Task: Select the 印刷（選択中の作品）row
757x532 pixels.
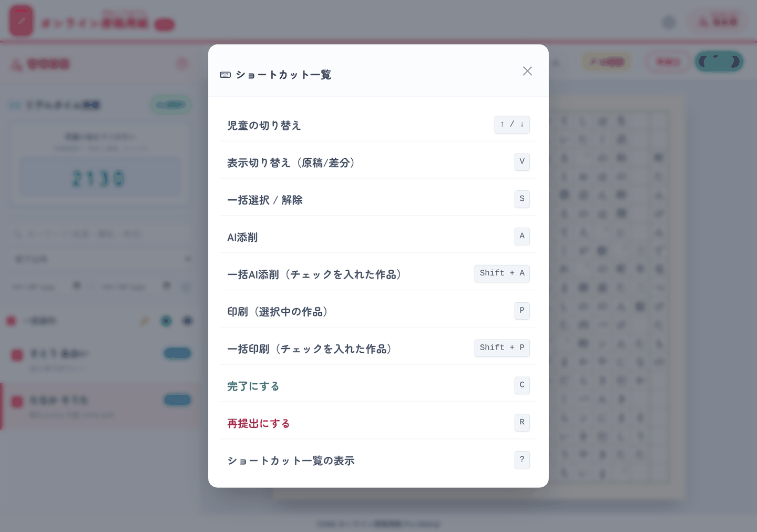Action: pyautogui.click(x=378, y=312)
